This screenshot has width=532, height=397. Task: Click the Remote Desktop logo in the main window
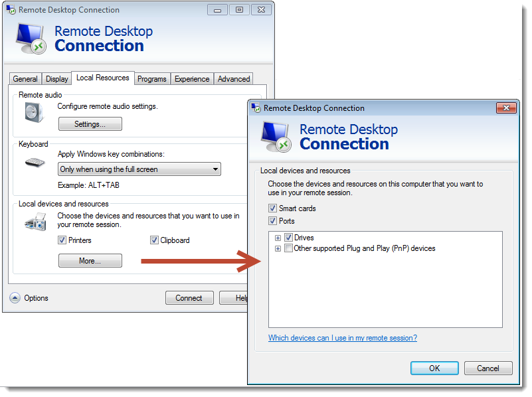[x=30, y=39]
